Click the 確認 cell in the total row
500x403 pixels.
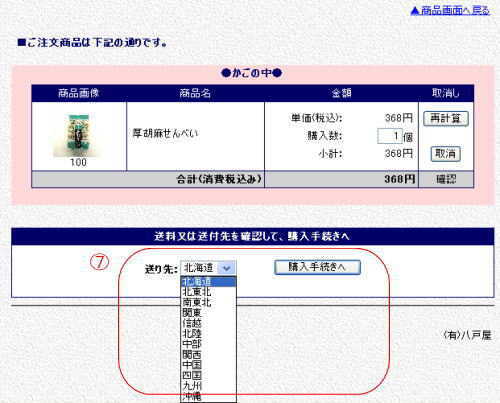(x=446, y=179)
